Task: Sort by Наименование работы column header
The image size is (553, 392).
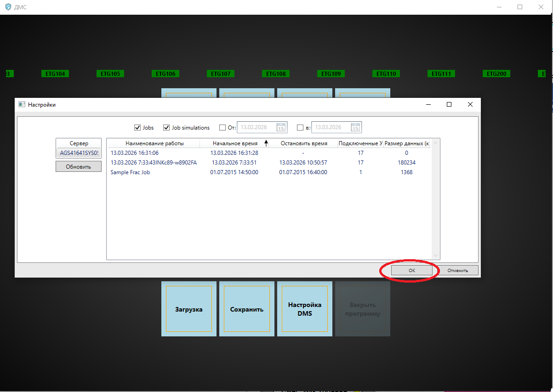Action: (x=154, y=143)
